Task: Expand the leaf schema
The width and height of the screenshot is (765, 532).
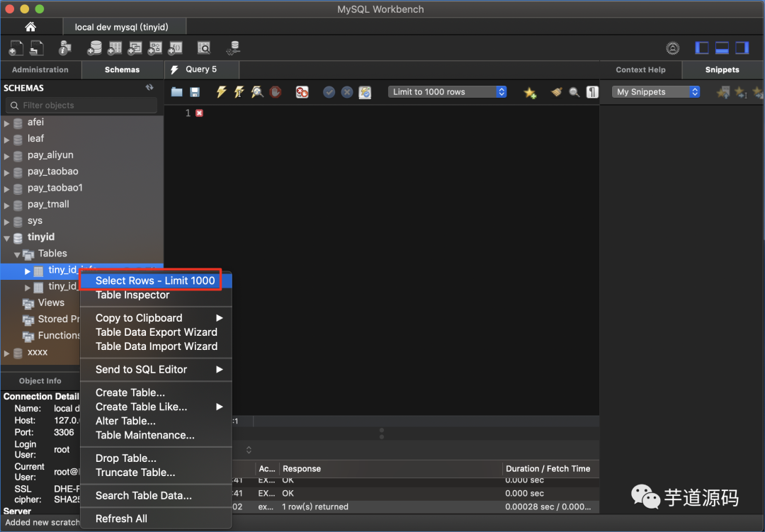Action: (x=7, y=140)
